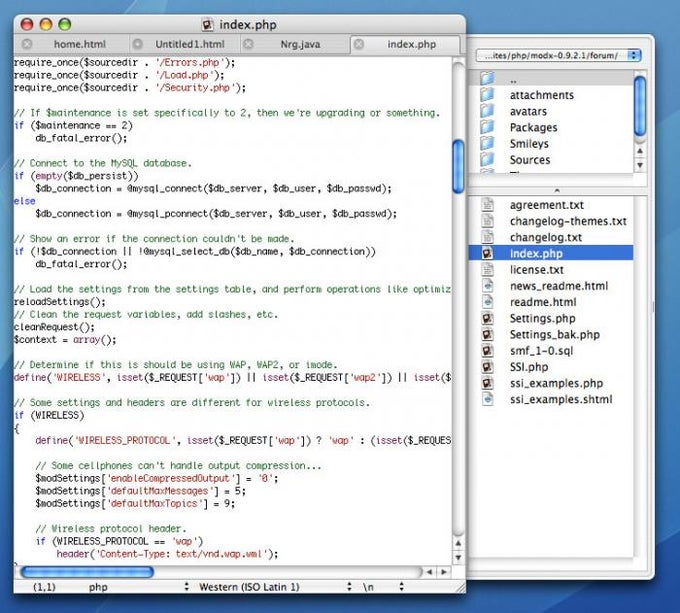Click the ssi_examples.shtml file icon
The image size is (680, 613).
[488, 399]
